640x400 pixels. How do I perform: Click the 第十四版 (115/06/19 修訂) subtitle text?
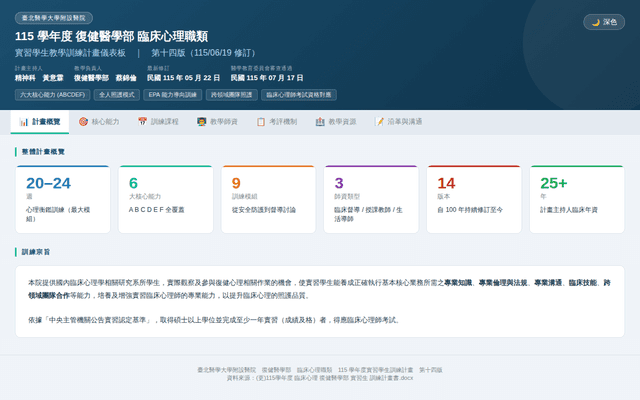click(x=205, y=53)
